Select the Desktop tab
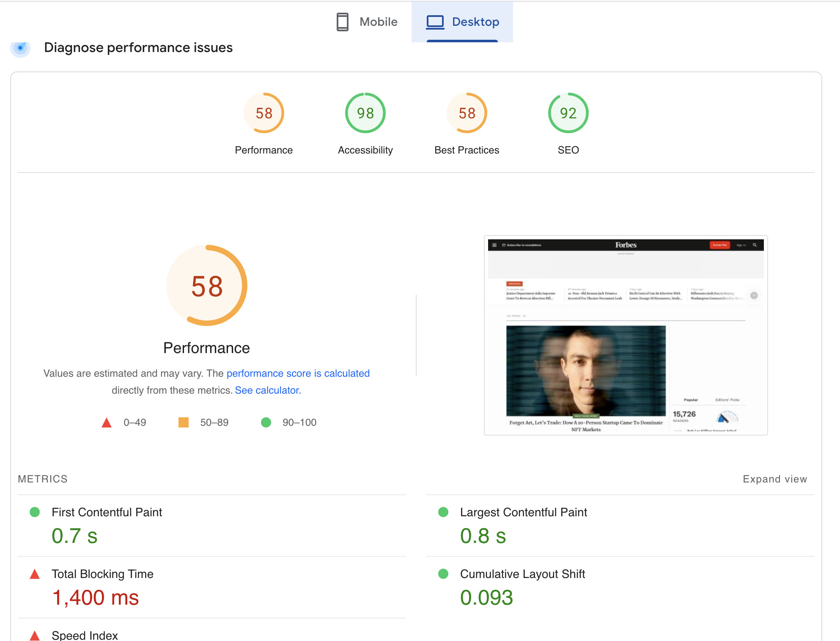Viewport: 840px width, 641px height. click(462, 22)
